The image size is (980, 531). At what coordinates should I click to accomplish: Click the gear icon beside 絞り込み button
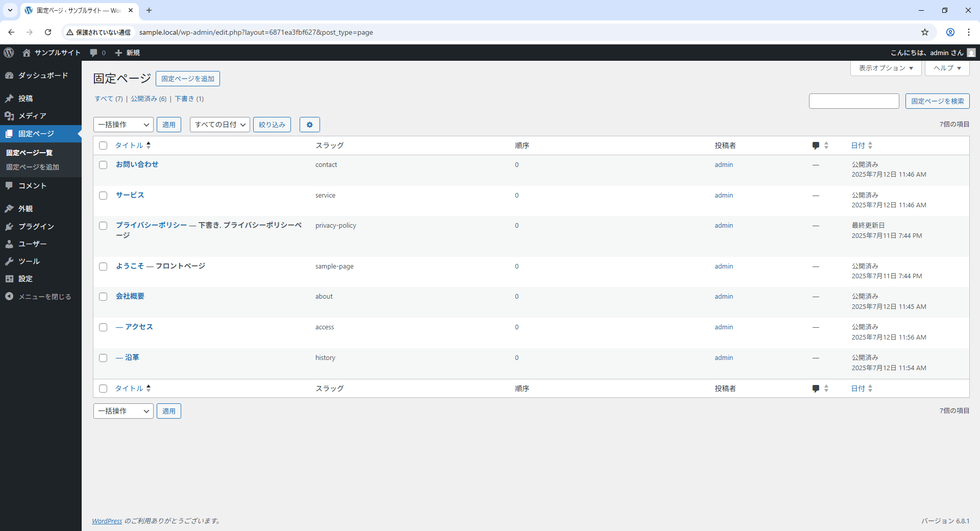(x=309, y=125)
